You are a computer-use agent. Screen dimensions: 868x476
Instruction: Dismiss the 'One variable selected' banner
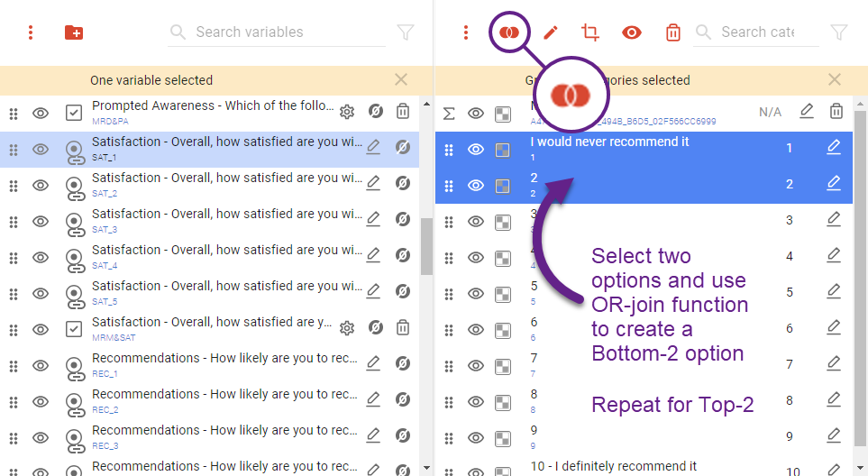coord(401,80)
